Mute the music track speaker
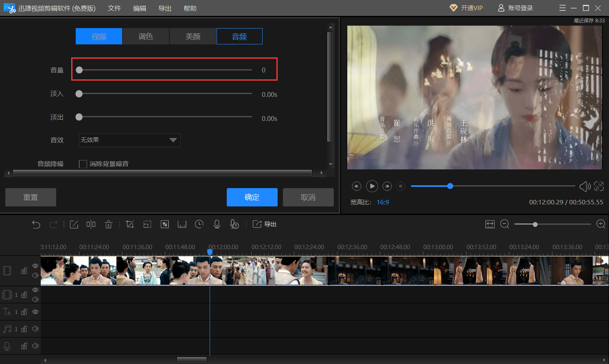609x364 pixels. pyautogui.click(x=35, y=329)
